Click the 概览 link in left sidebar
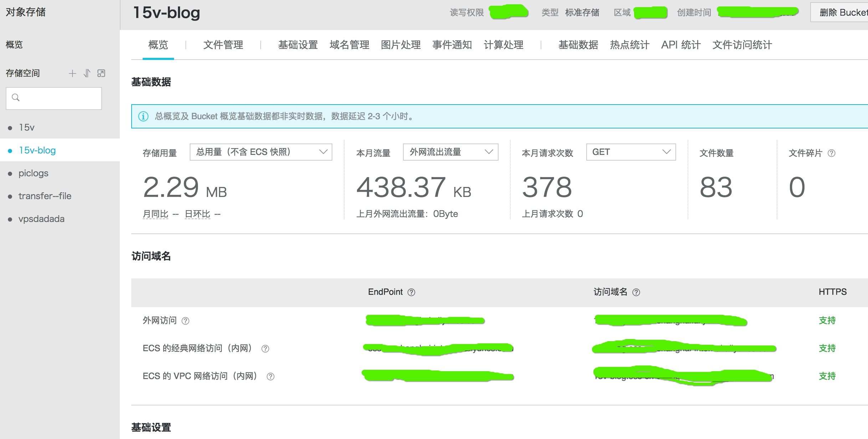This screenshot has height=439, width=868. 14,45
